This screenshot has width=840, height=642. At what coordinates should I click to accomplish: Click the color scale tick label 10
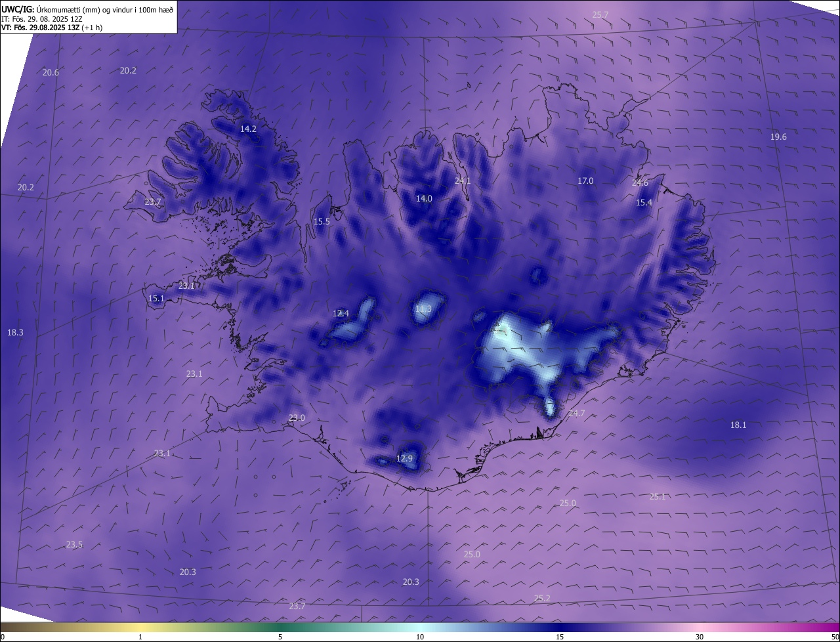pos(420,637)
